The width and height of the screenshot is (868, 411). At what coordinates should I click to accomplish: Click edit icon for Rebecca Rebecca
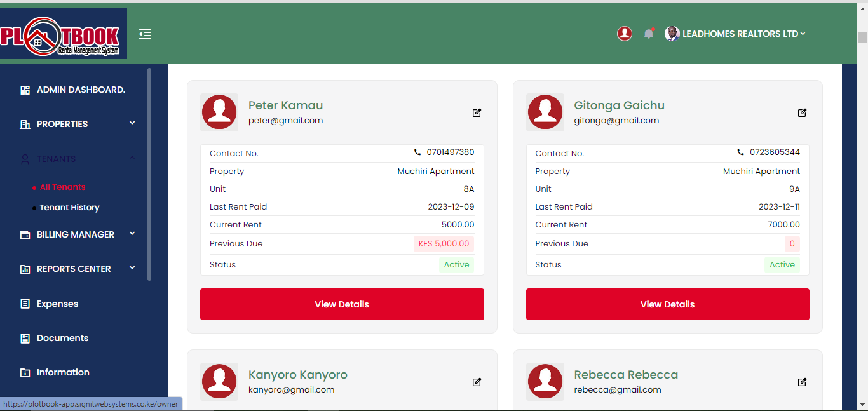click(x=802, y=382)
